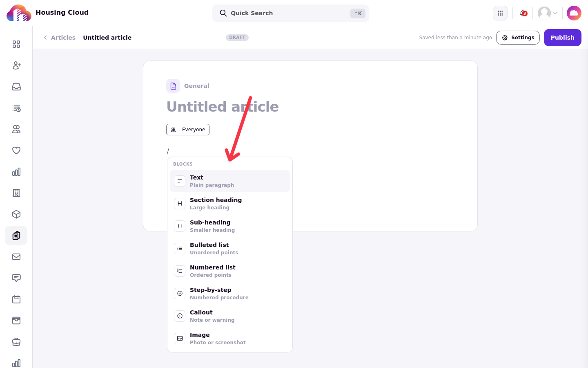Pick the Sub-heading block option
588x368 pixels.
point(230,226)
